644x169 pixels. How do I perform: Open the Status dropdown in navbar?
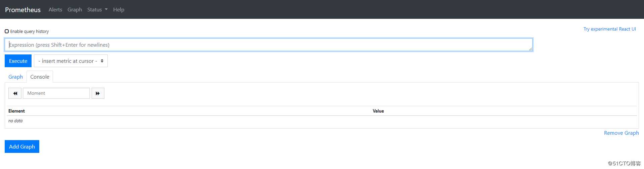(x=97, y=10)
